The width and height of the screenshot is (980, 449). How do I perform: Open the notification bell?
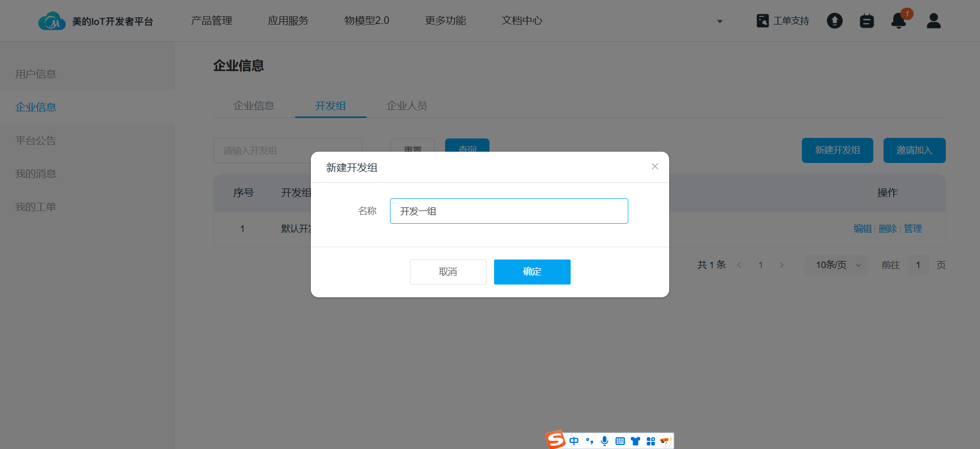click(898, 21)
